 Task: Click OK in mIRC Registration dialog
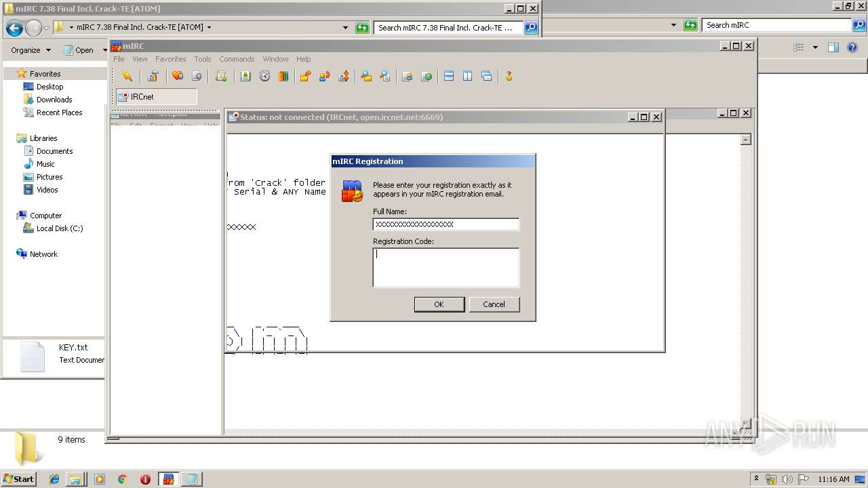click(x=439, y=304)
